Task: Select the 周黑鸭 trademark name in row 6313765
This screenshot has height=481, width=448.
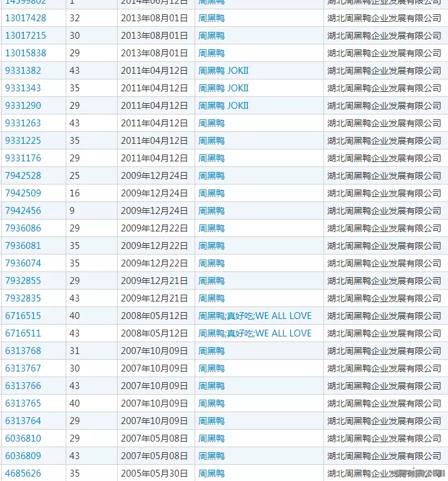Action: [211, 403]
